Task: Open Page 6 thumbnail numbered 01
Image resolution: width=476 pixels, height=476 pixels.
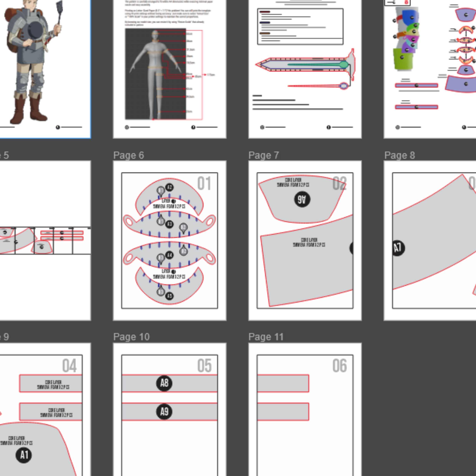Action: (169, 240)
